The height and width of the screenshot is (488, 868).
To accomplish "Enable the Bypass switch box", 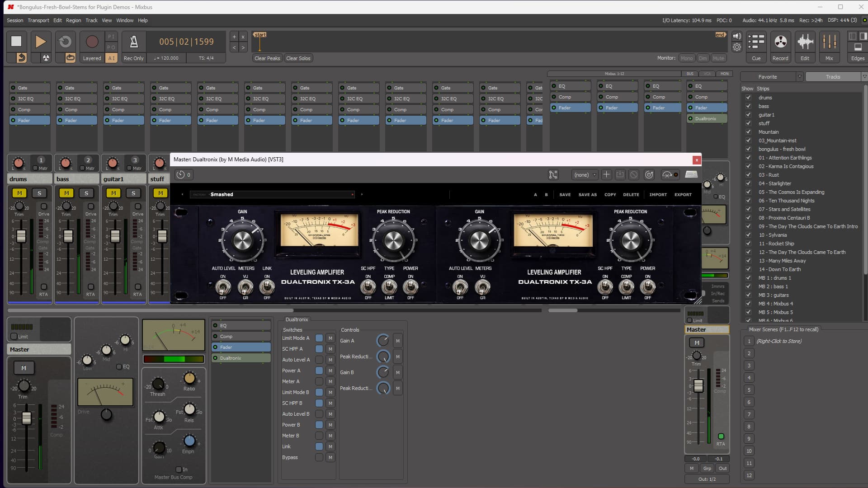I will 319,457.
